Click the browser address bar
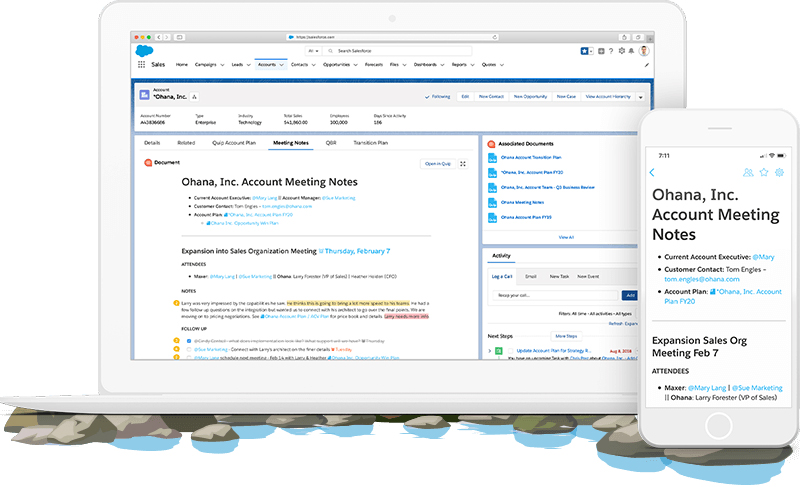Screen dimensions: 800x487 pyautogui.click(x=392, y=37)
